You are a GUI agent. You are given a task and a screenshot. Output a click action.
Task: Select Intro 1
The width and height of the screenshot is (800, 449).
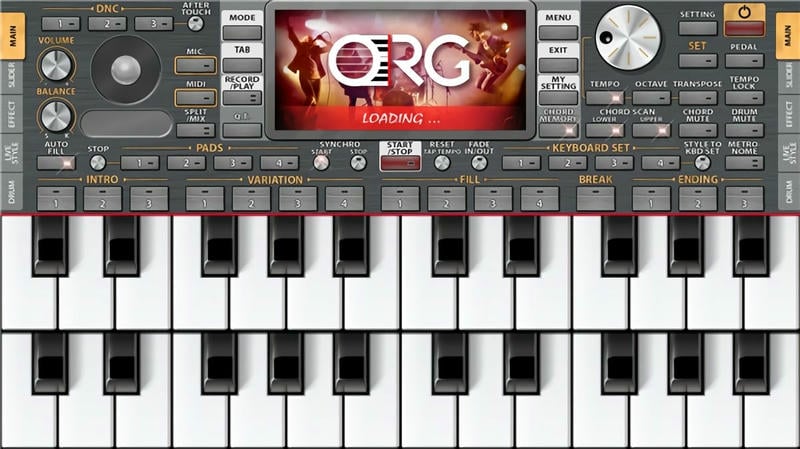point(56,198)
